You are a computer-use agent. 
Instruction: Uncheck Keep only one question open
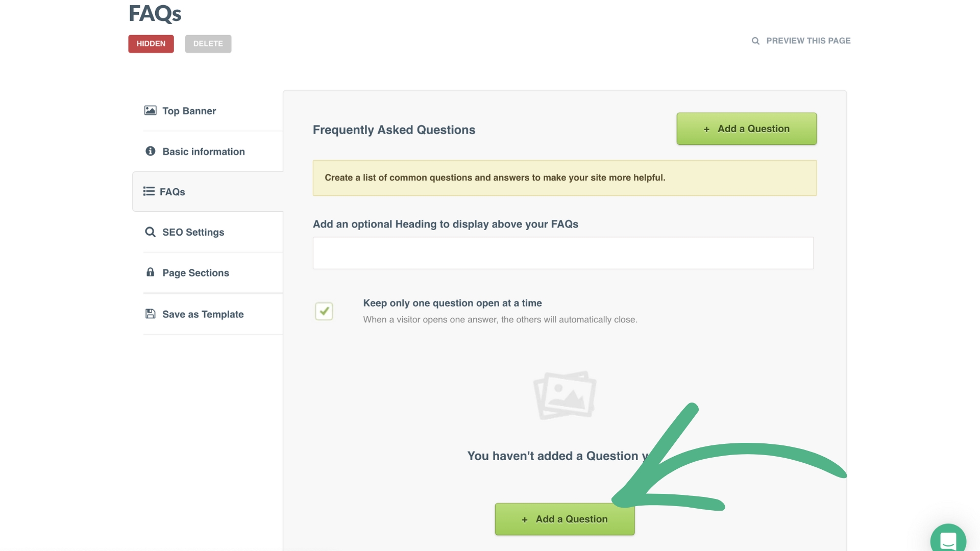(324, 311)
